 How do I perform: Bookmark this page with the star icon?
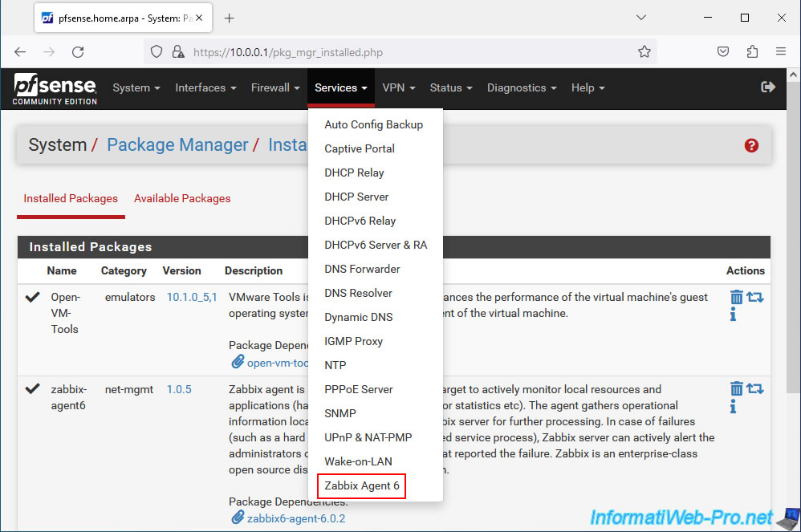[x=644, y=51]
